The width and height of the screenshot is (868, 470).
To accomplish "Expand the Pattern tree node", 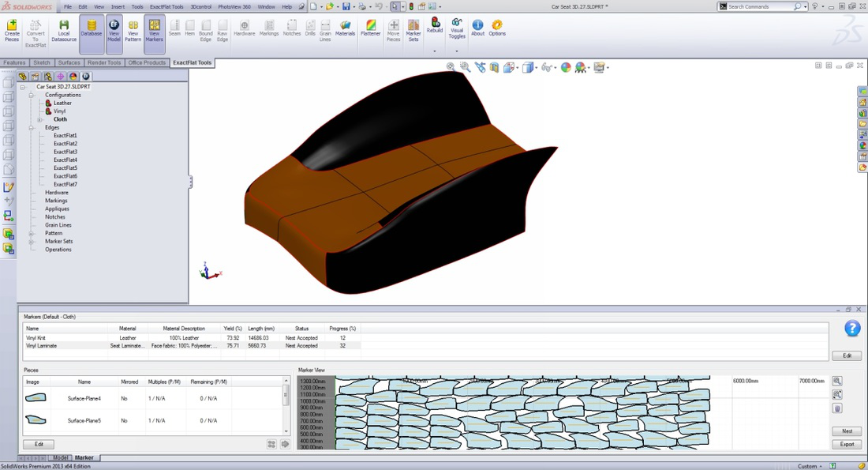I will pyautogui.click(x=32, y=233).
